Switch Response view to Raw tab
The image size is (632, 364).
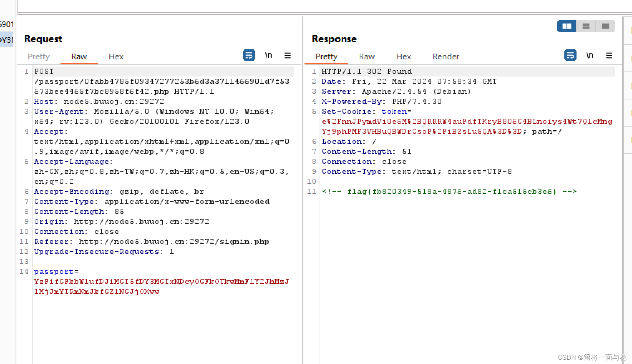[367, 56]
